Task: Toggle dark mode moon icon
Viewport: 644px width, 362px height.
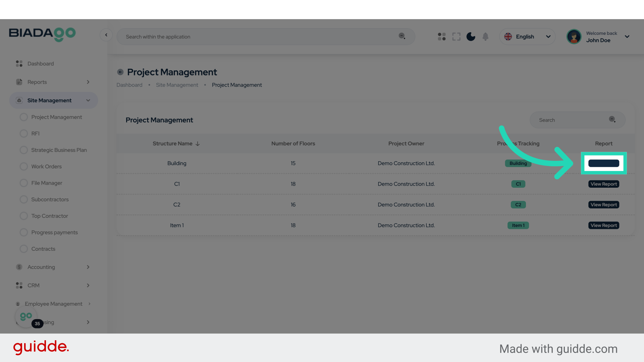Action: coord(471,37)
